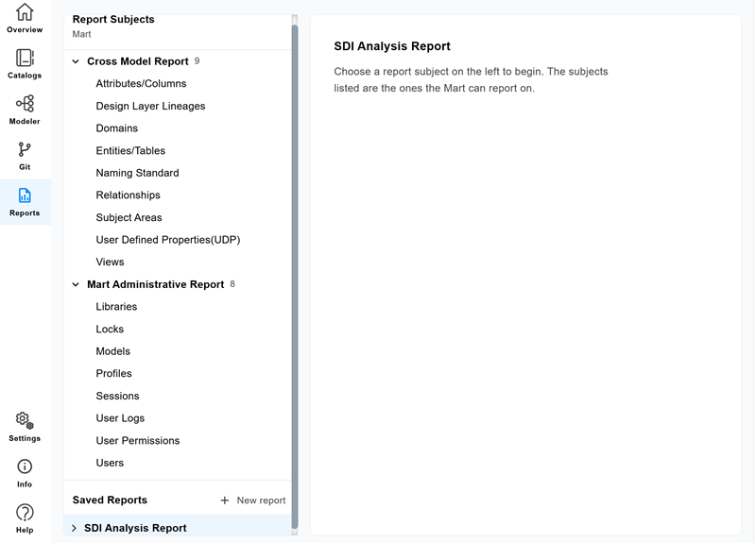Select User Logs administrative report
The image size is (756, 543).
(x=120, y=418)
